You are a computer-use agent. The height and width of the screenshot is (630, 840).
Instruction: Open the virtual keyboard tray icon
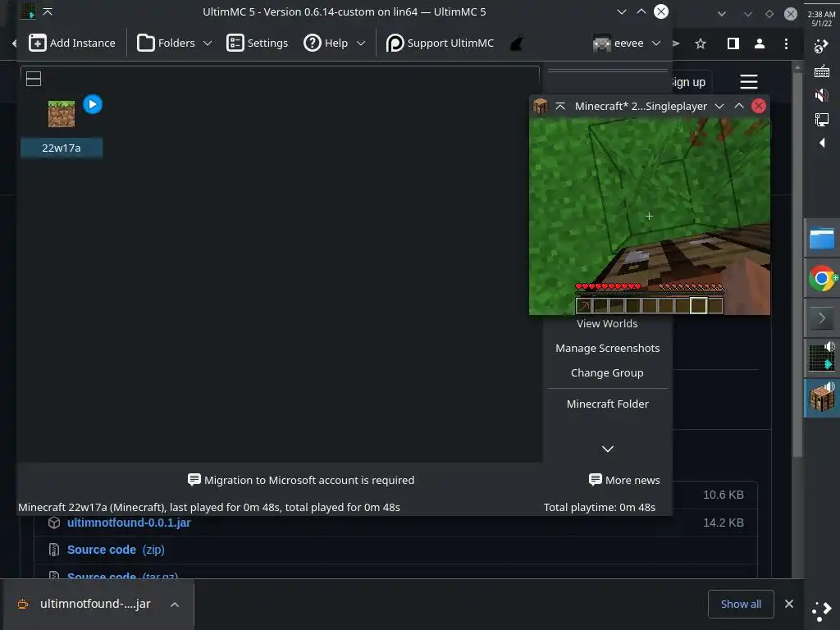pyautogui.click(x=822, y=71)
